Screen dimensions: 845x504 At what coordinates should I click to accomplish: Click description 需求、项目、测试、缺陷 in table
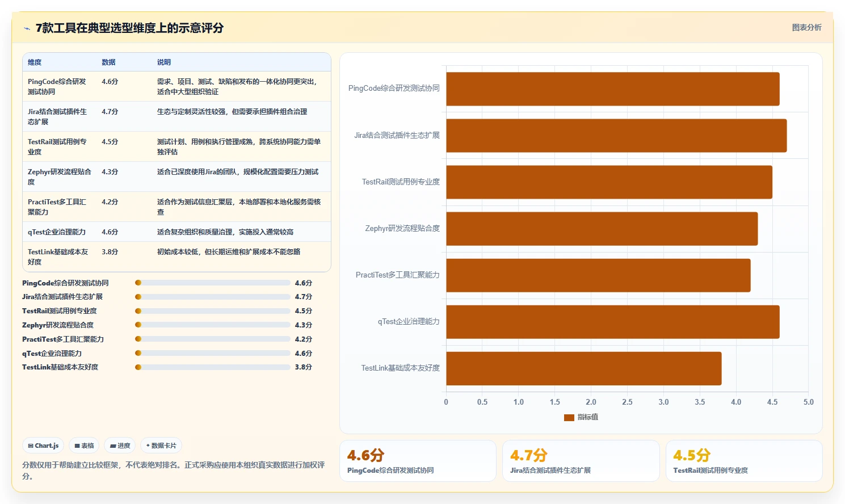(x=238, y=86)
